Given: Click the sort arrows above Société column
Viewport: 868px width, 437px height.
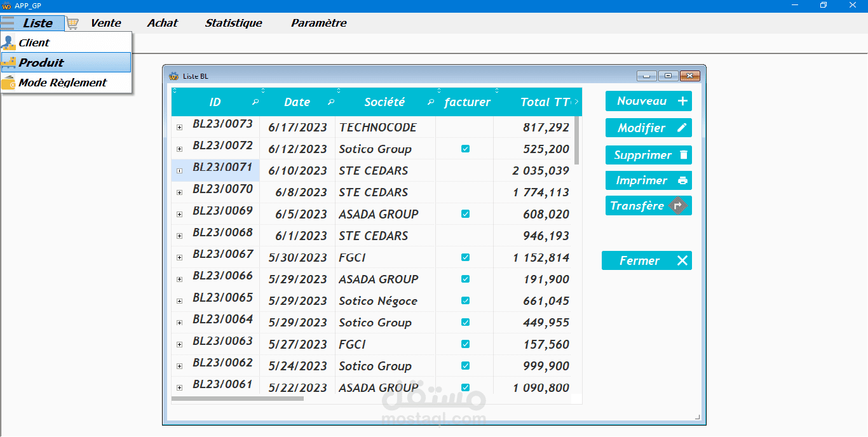Looking at the screenshot, I should click(x=338, y=90).
